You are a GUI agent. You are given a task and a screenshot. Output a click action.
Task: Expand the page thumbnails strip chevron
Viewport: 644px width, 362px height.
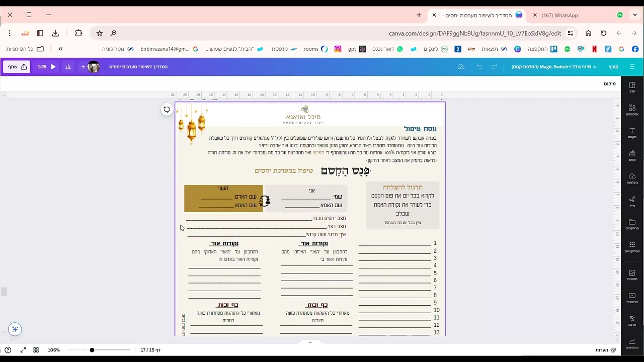pos(310,342)
